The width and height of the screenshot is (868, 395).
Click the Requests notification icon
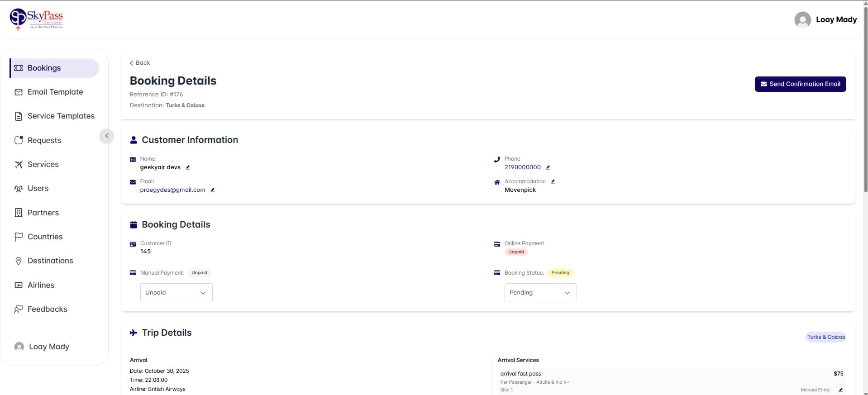[x=19, y=140]
